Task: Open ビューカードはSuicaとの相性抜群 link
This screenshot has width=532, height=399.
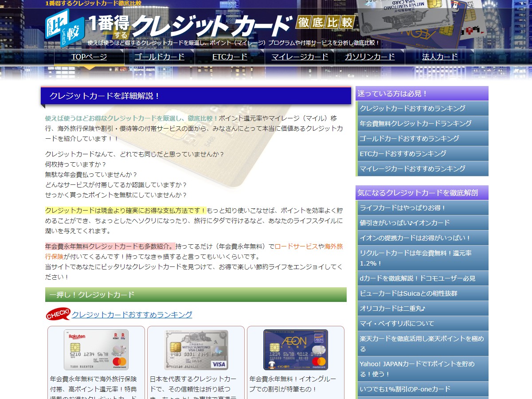Action: pyautogui.click(x=422, y=293)
